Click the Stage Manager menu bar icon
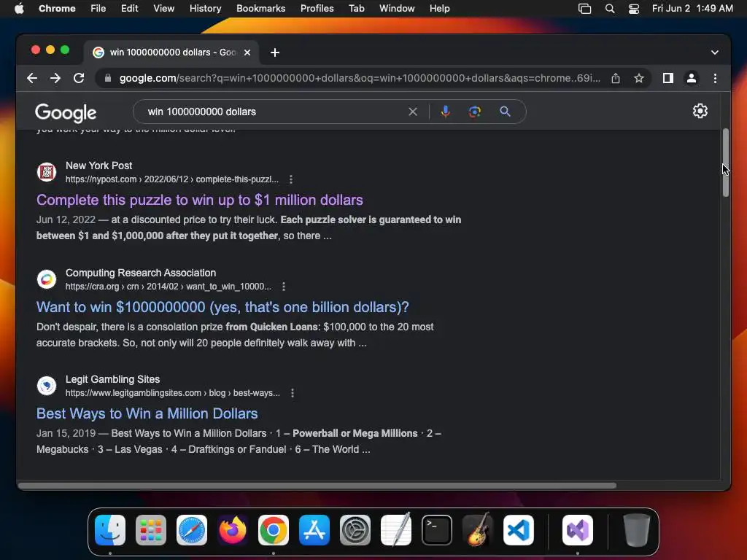 click(584, 9)
